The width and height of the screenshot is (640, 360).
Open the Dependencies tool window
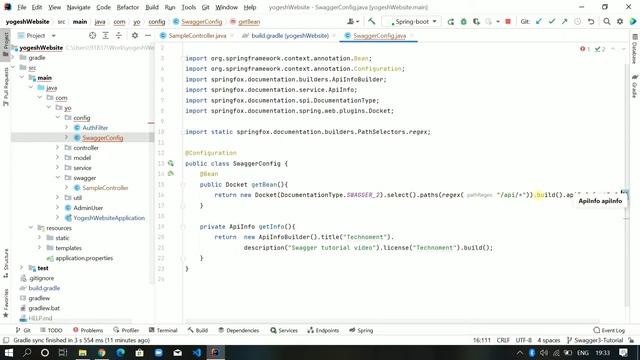[239, 330]
